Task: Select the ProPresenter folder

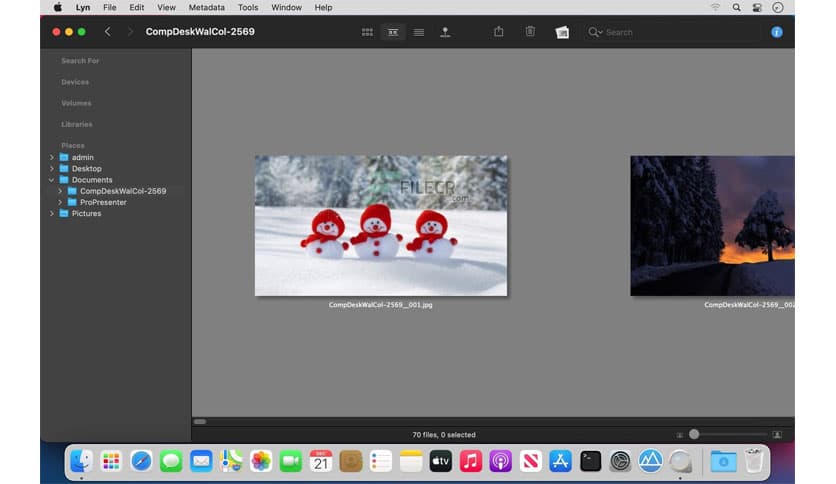Action: click(x=103, y=202)
